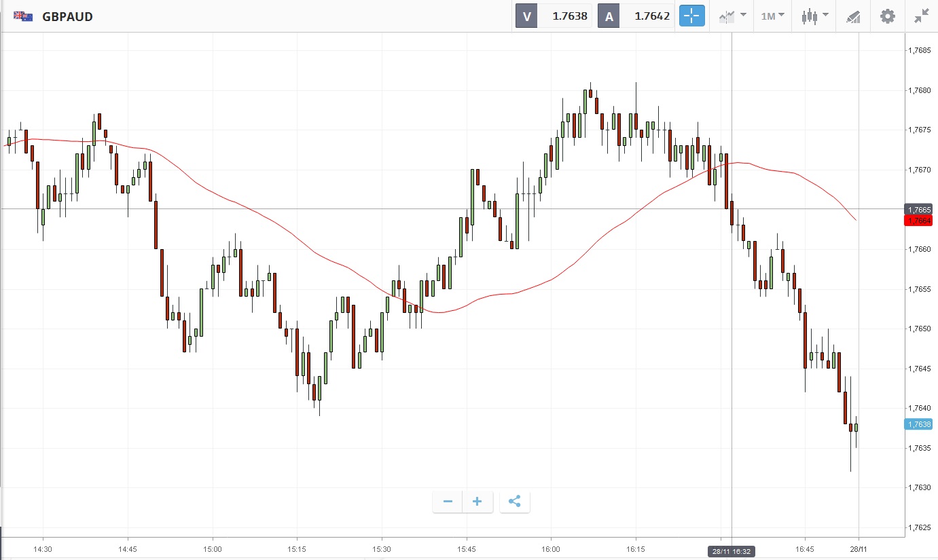
Task: Open the drawing tools icon
Action: tap(853, 17)
